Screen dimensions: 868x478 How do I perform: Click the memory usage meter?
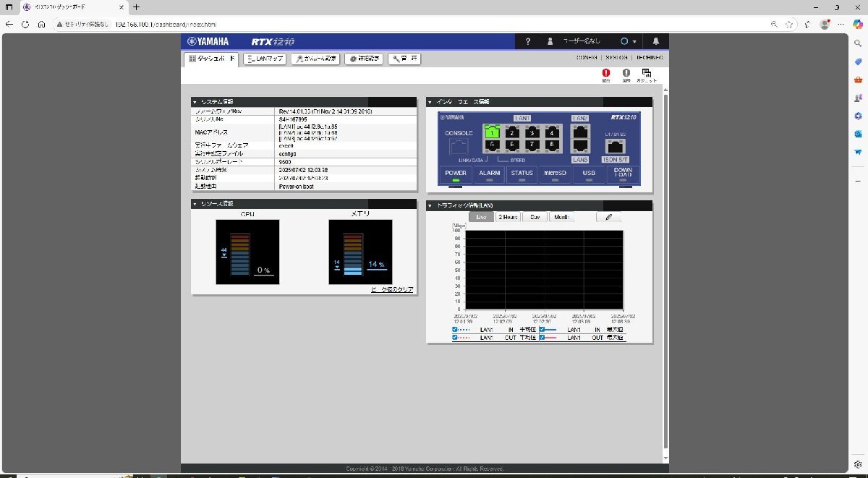(x=360, y=252)
